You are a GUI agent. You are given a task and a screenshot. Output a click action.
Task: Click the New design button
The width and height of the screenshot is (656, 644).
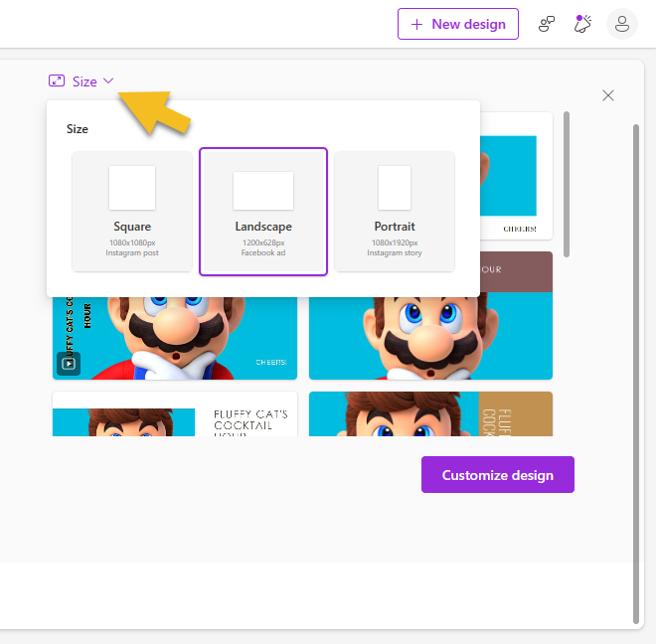pyautogui.click(x=458, y=24)
